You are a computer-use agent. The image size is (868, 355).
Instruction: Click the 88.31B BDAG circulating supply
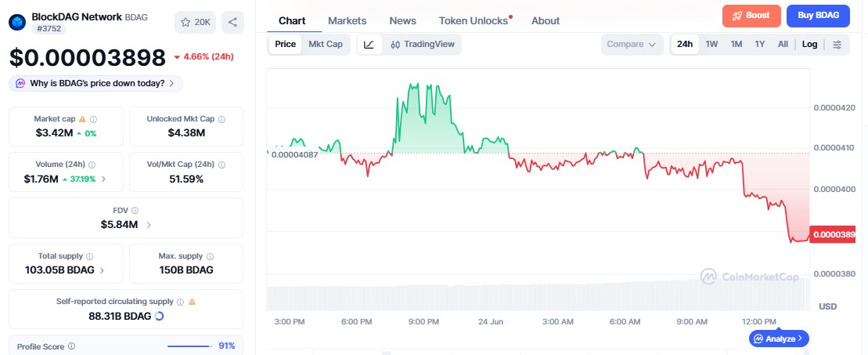[120, 316]
